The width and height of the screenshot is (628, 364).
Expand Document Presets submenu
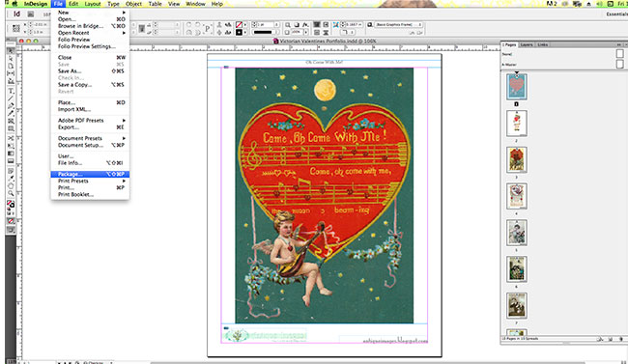pyautogui.click(x=90, y=139)
